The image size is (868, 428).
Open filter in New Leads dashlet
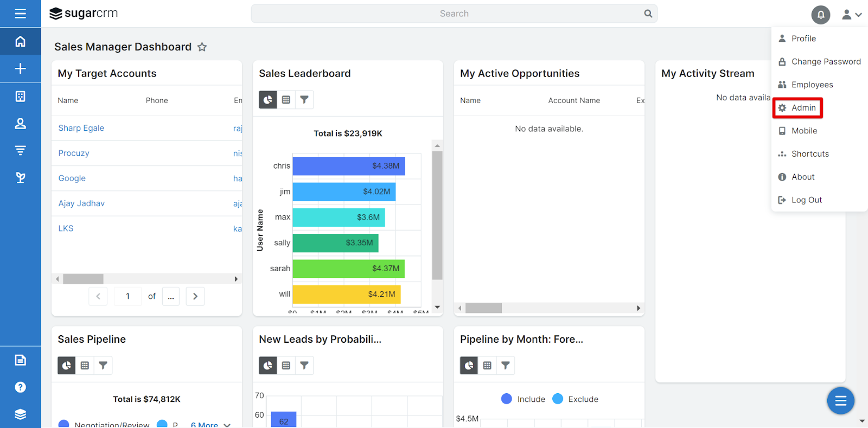[304, 366]
